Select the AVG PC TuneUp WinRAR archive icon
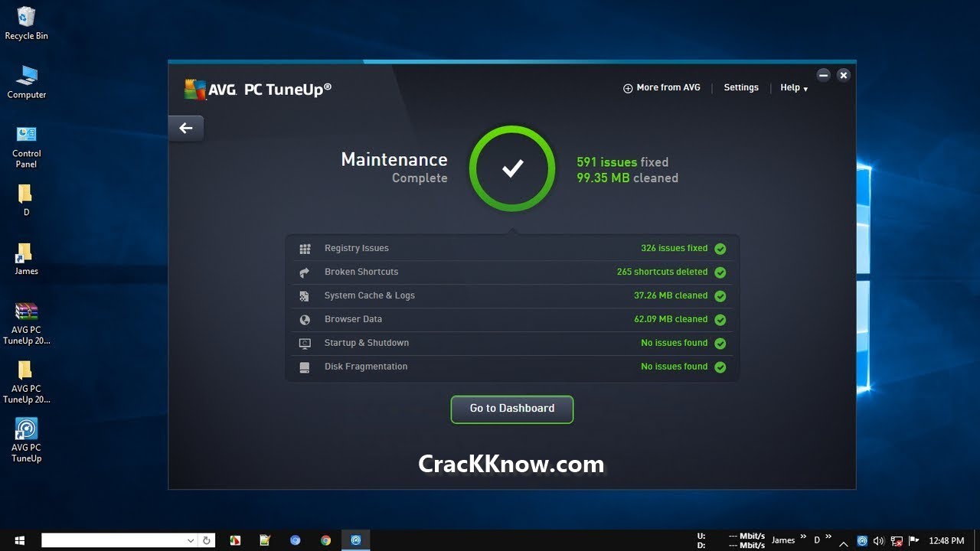This screenshot has width=980, height=551. 26,324
